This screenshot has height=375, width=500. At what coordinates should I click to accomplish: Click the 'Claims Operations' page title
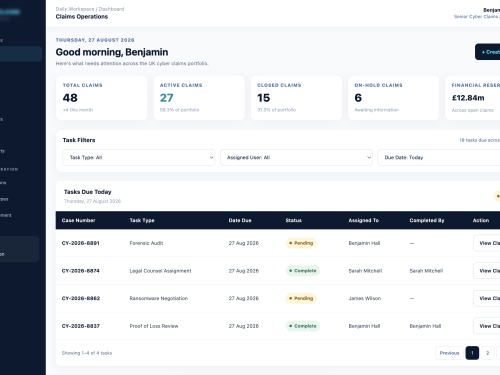coord(82,17)
